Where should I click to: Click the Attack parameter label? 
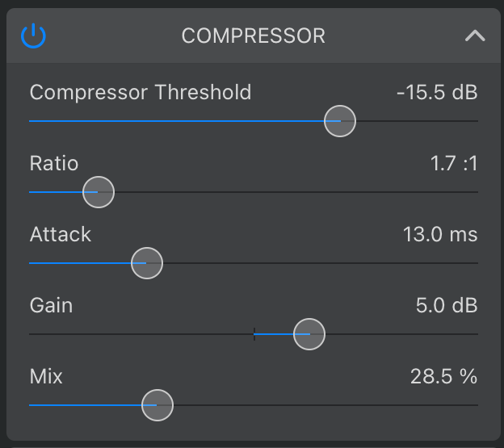[x=61, y=234]
